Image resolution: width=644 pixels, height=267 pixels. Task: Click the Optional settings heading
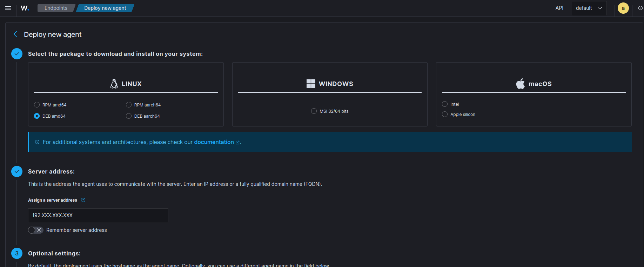coord(54,253)
